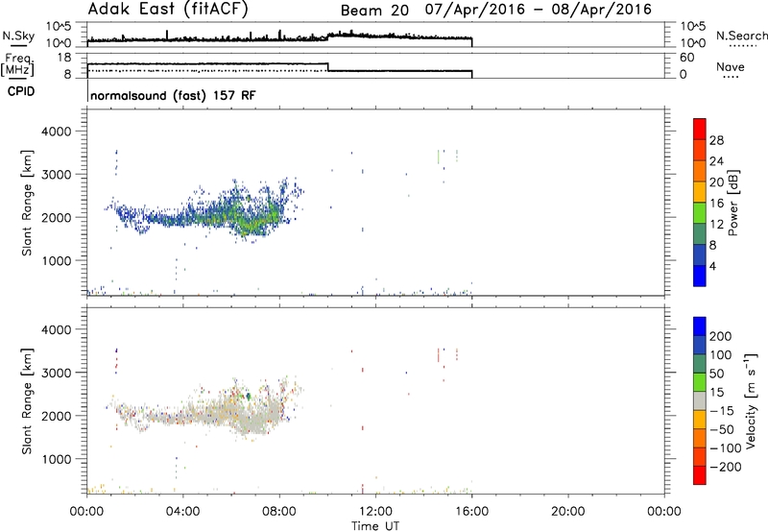Viewport: 768px width, 532px height.
Task: Click the frequency step-down at 10:00 UT
Action: tap(327, 67)
